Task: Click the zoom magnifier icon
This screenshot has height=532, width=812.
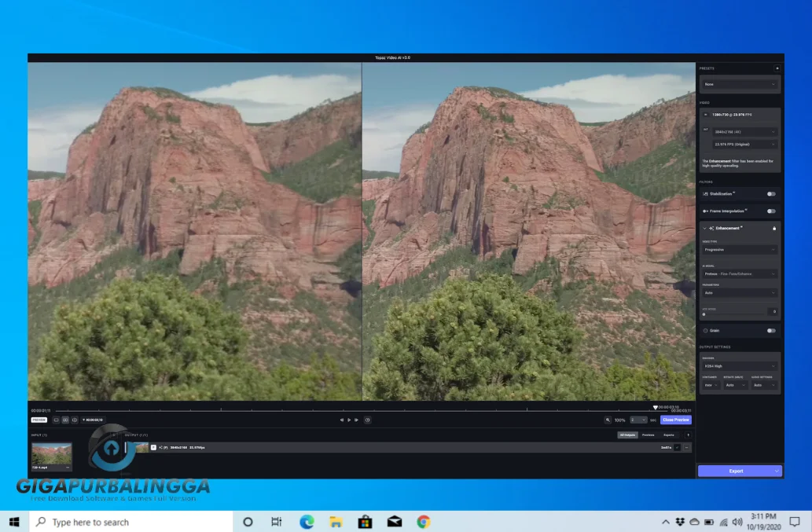Action: point(608,420)
